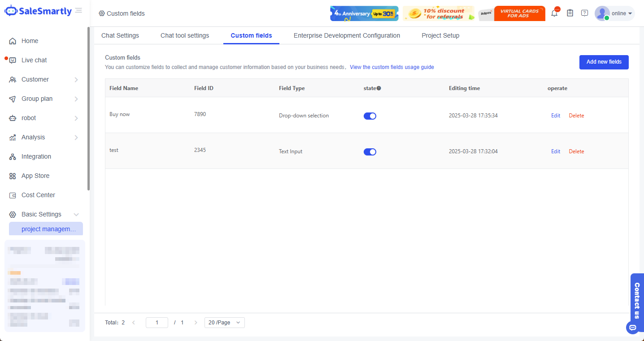
Task: Click the state info tooltip icon
Action: pos(379,88)
